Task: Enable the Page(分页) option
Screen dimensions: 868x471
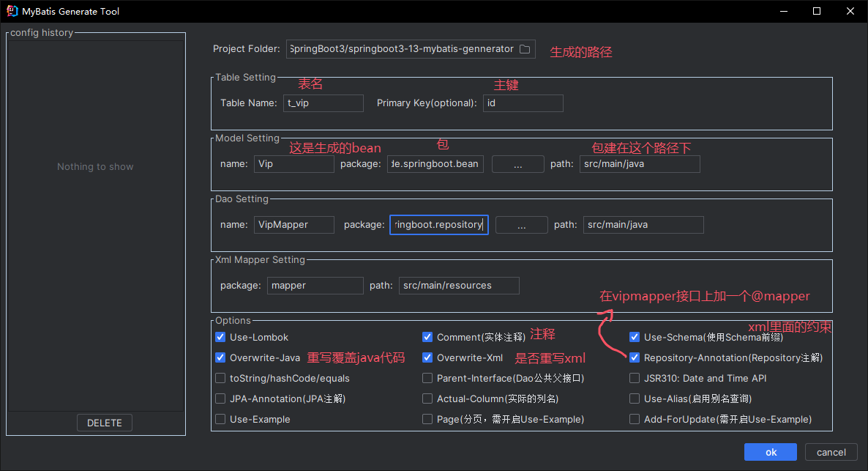Action: 427,419
